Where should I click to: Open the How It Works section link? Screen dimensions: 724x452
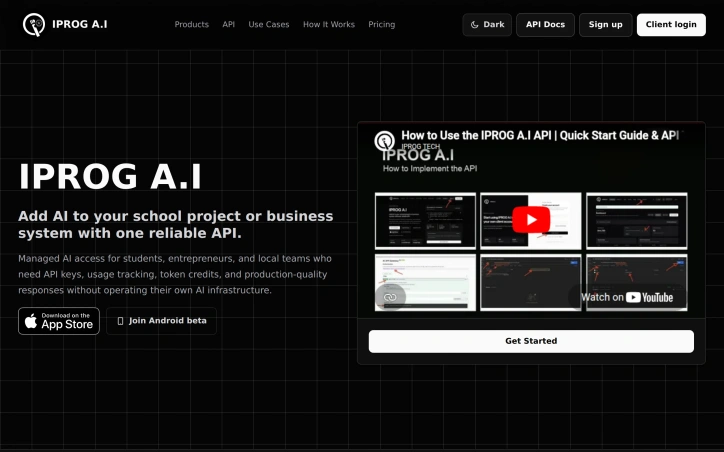329,24
